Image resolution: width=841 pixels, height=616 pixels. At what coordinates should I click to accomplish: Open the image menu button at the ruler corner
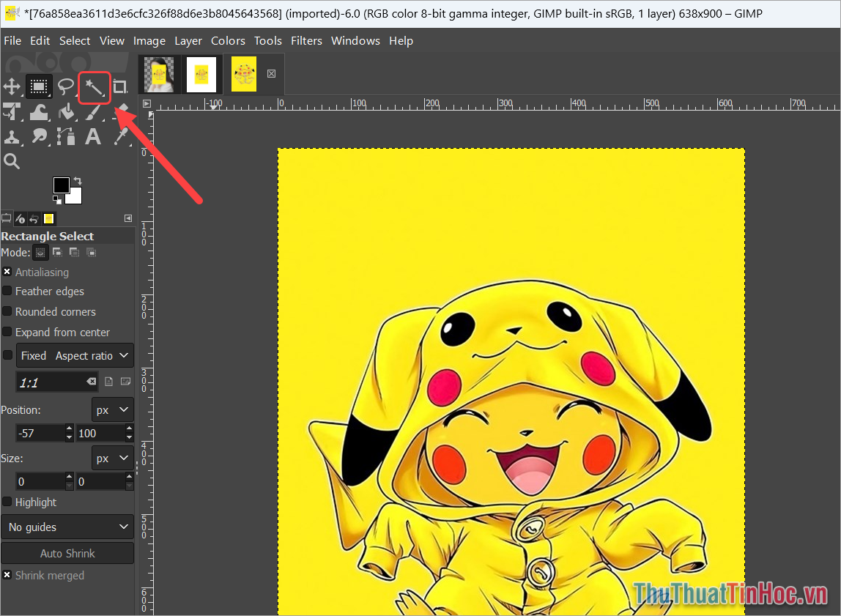coord(147,104)
